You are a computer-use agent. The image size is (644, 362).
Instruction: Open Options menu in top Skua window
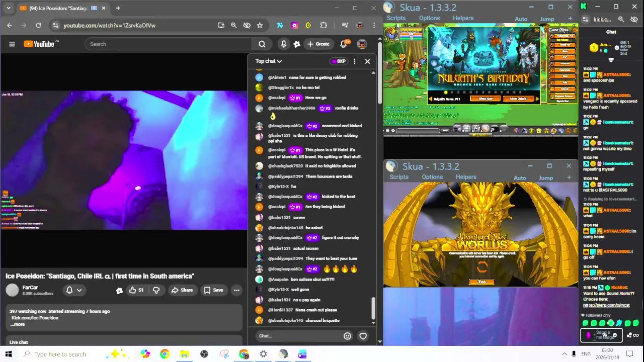coord(429,19)
